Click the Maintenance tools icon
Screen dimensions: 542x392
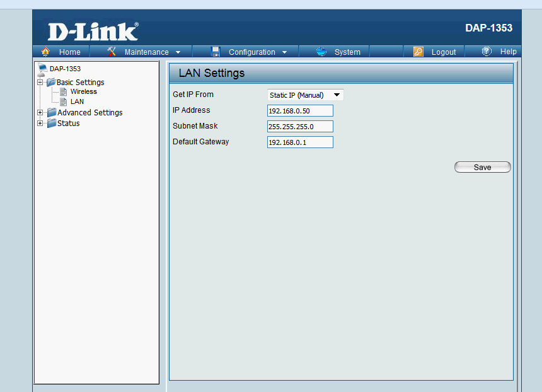(112, 52)
